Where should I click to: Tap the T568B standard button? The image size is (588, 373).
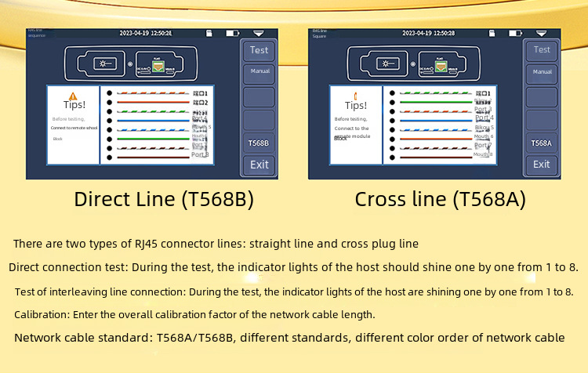[x=259, y=143]
